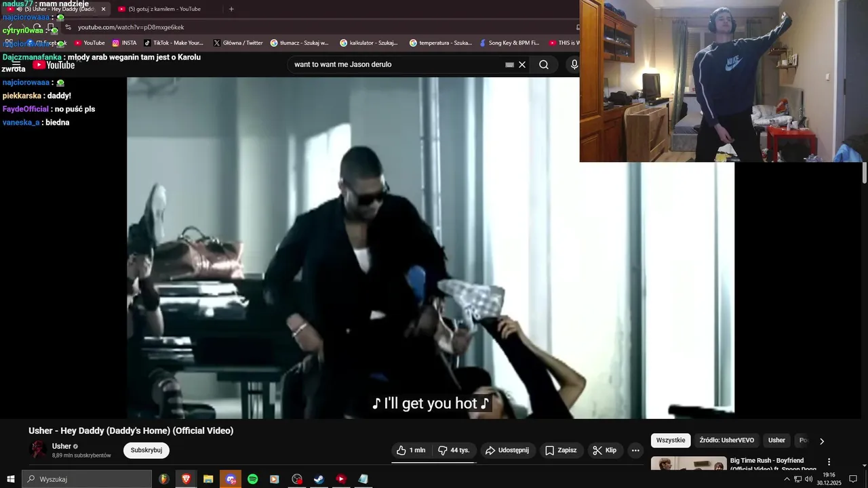Viewport: 868px width, 488px height.
Task: Open the on-screen keyboard icon in search box
Action: pyautogui.click(x=509, y=64)
